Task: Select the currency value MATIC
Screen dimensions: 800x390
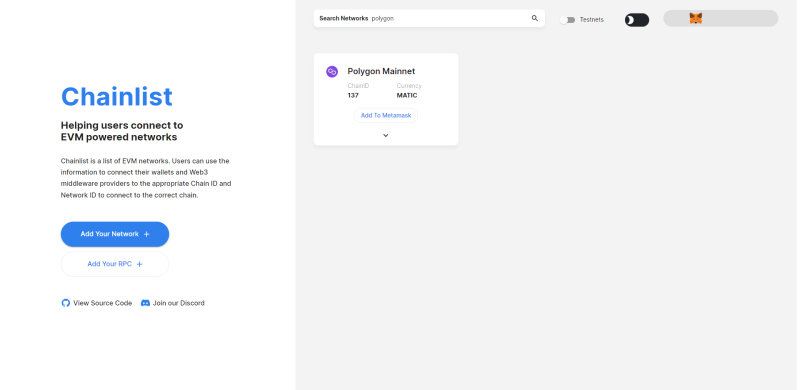Action: 407,95
